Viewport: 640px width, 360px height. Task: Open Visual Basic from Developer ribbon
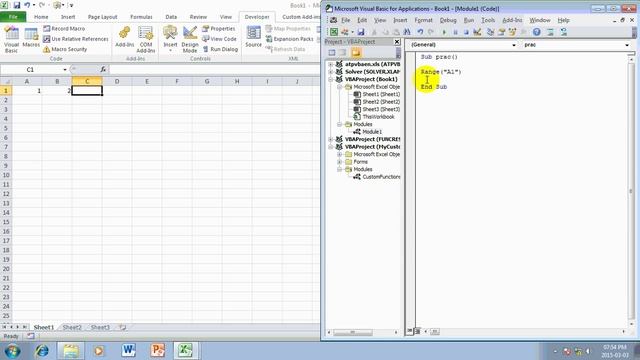pos(11,39)
